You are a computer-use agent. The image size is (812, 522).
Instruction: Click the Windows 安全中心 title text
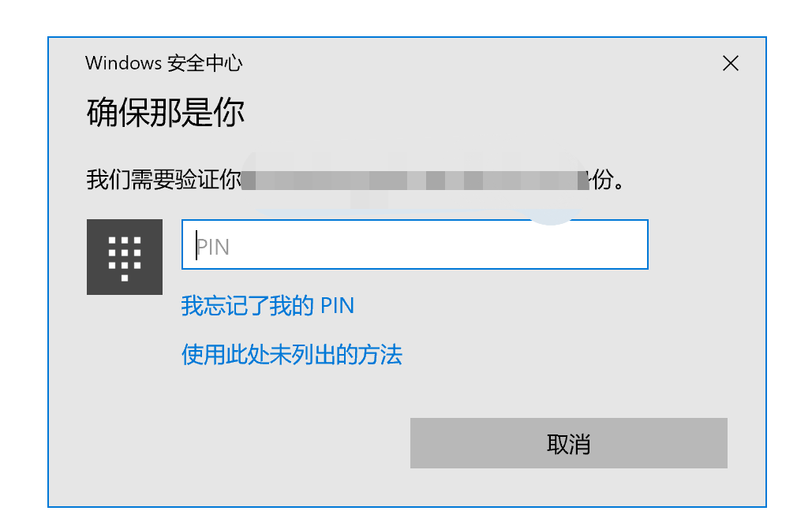[163, 63]
